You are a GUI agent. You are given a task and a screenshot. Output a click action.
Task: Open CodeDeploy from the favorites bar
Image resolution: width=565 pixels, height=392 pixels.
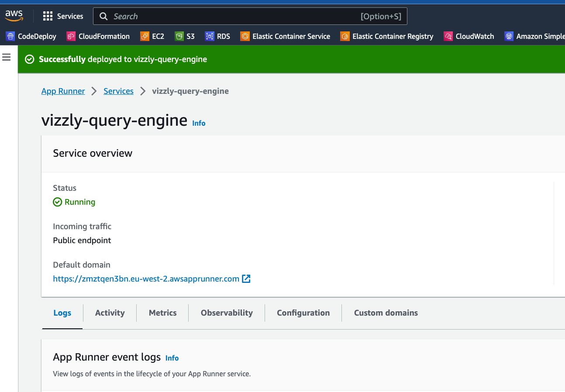[x=37, y=36]
